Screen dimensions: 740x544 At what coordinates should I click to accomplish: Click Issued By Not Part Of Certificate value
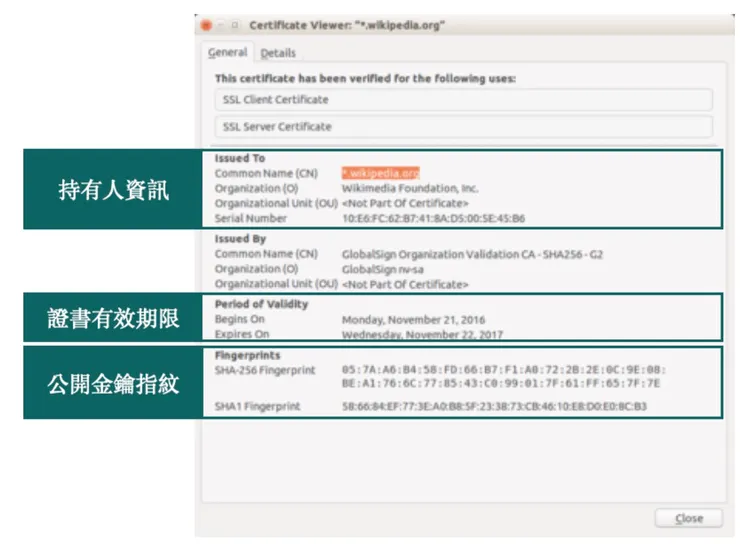click(x=405, y=285)
